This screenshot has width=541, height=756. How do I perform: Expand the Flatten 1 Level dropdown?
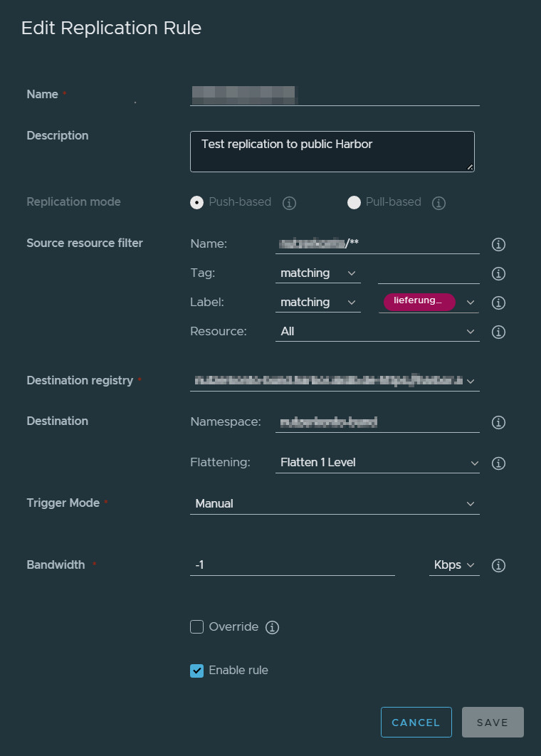(377, 462)
